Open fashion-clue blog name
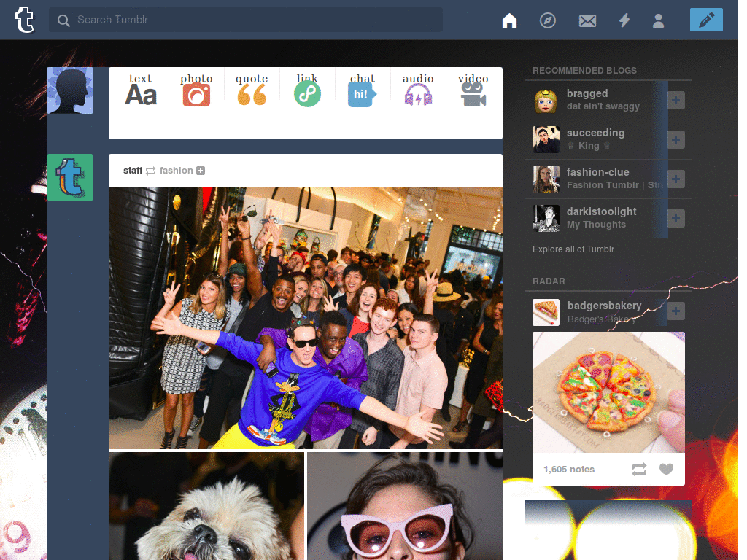The width and height of the screenshot is (747, 560). [x=598, y=172]
